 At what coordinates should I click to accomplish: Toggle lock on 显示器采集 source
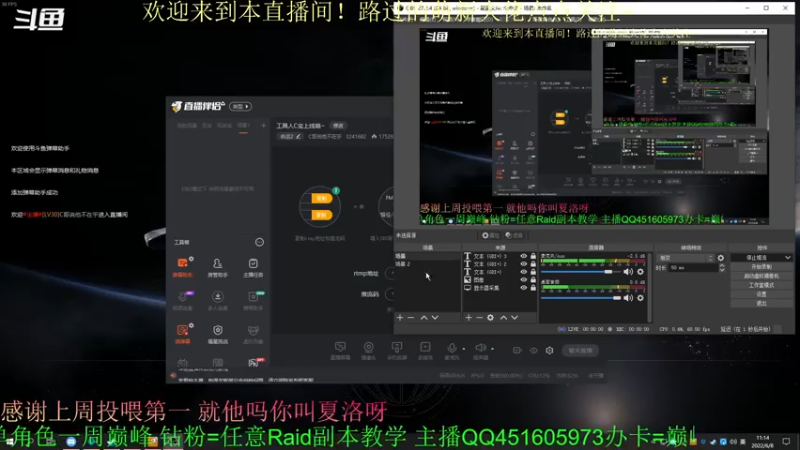[533, 288]
